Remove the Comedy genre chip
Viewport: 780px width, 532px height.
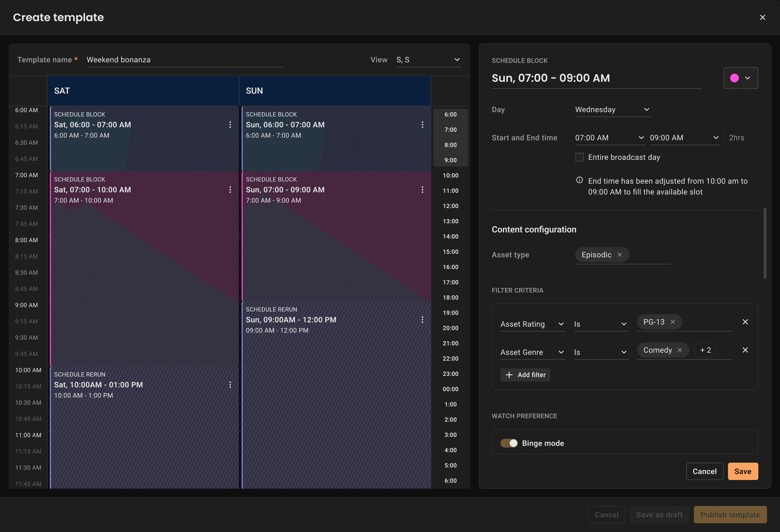pos(680,350)
